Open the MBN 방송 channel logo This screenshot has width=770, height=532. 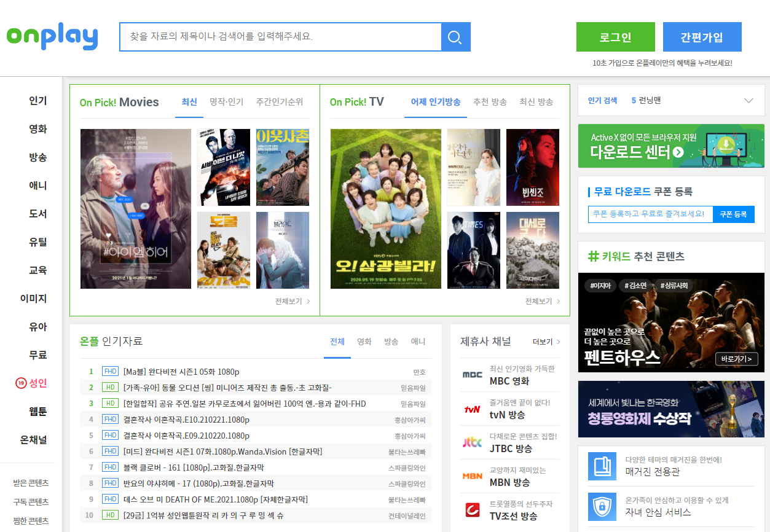pos(473,476)
